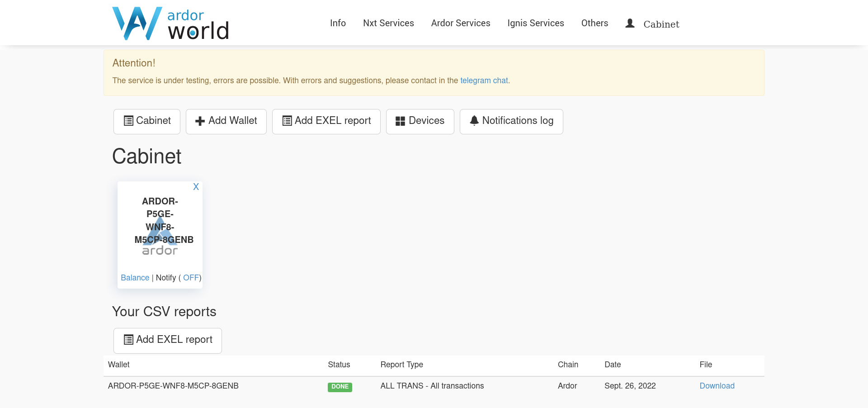The height and width of the screenshot is (408, 868).
Task: Follow the telegram chat link
Action: (x=484, y=81)
